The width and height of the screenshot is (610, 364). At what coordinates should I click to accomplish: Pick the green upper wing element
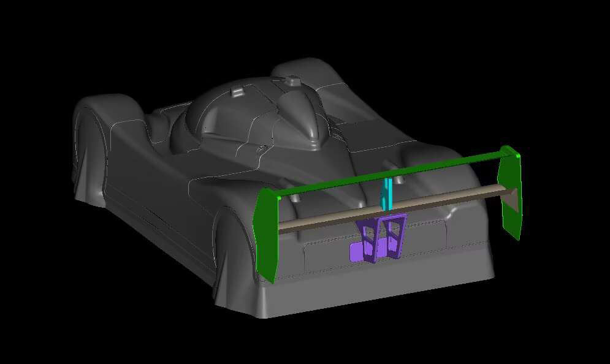pos(389,175)
